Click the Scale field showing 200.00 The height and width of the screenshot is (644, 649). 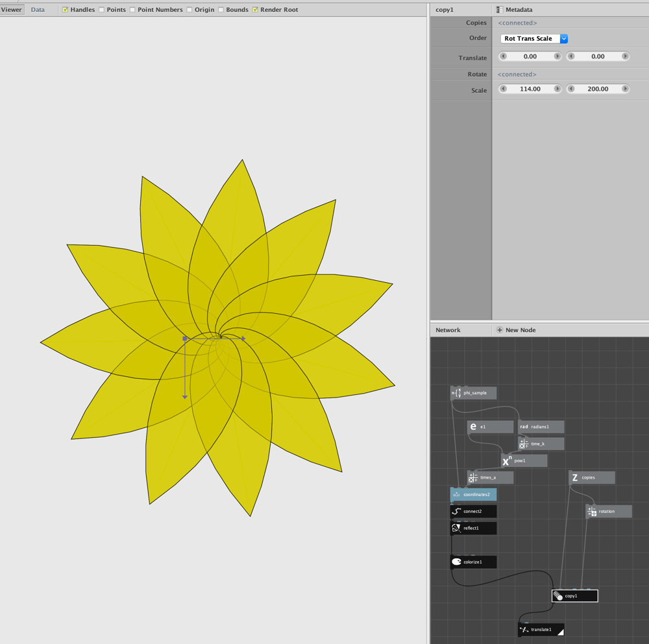coord(598,89)
